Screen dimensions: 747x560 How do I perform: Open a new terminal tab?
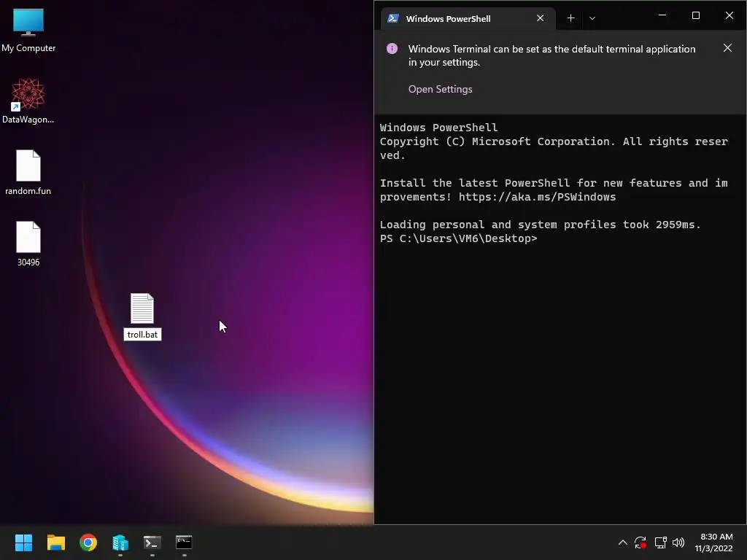570,18
